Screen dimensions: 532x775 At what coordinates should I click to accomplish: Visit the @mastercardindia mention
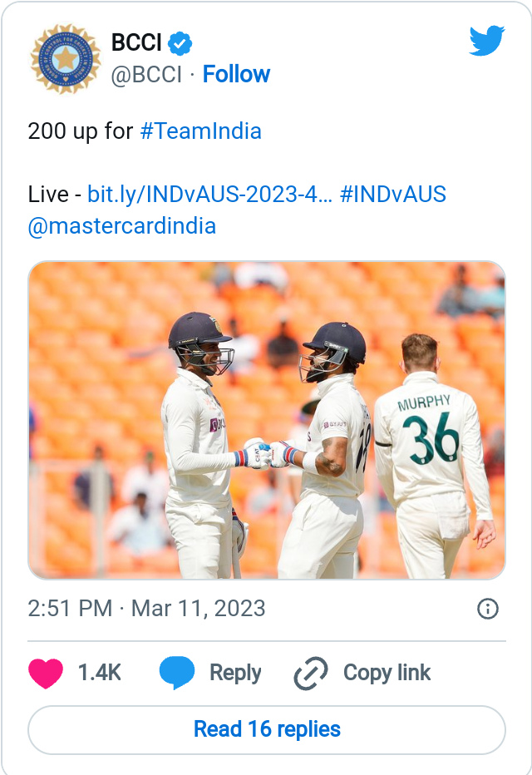[x=122, y=226]
